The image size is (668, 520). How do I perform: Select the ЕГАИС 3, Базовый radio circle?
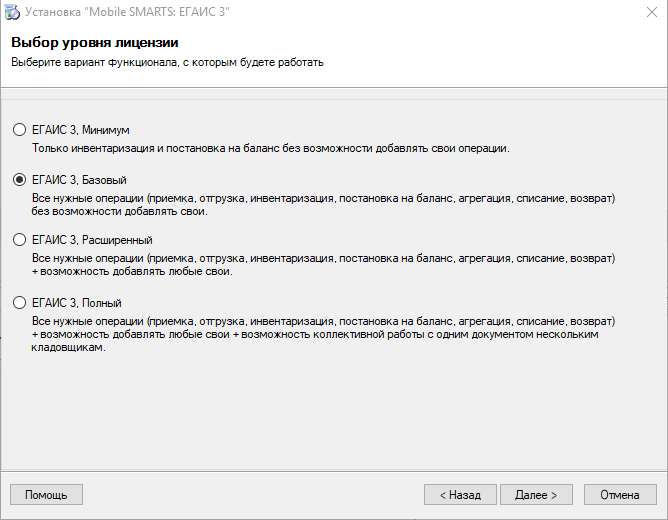[x=20, y=180]
